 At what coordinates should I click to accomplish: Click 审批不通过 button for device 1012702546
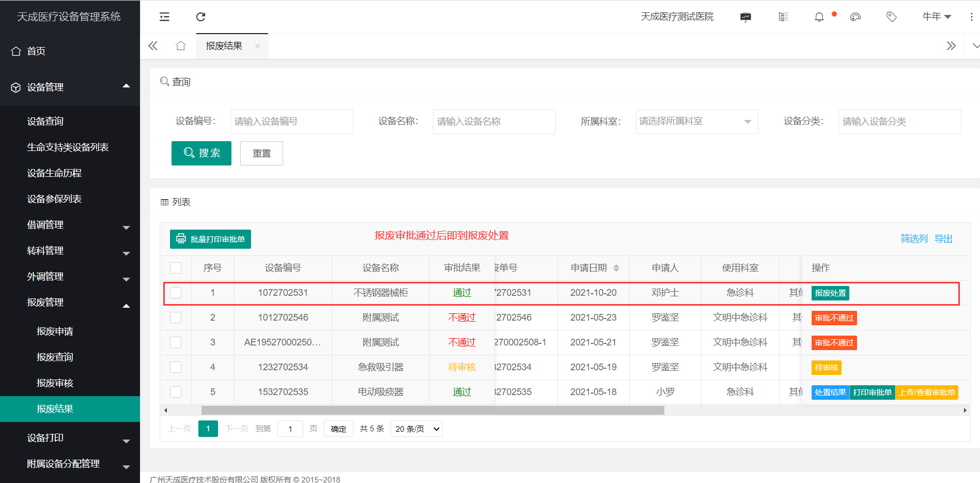coord(834,318)
